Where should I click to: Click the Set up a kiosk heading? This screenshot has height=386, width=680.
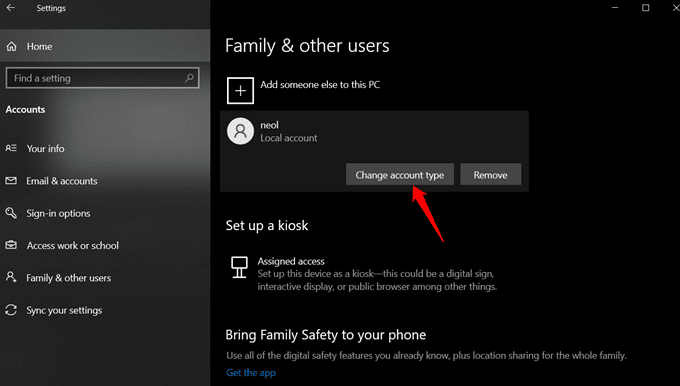(x=267, y=226)
